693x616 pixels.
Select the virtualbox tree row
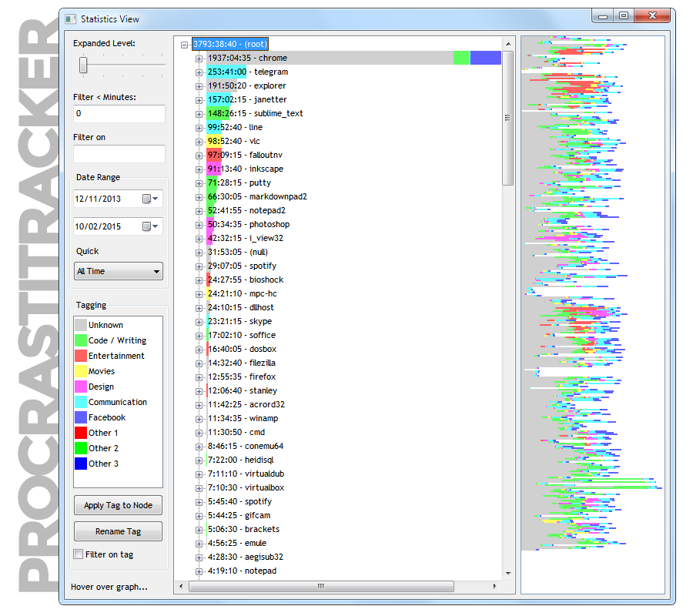[x=246, y=488]
